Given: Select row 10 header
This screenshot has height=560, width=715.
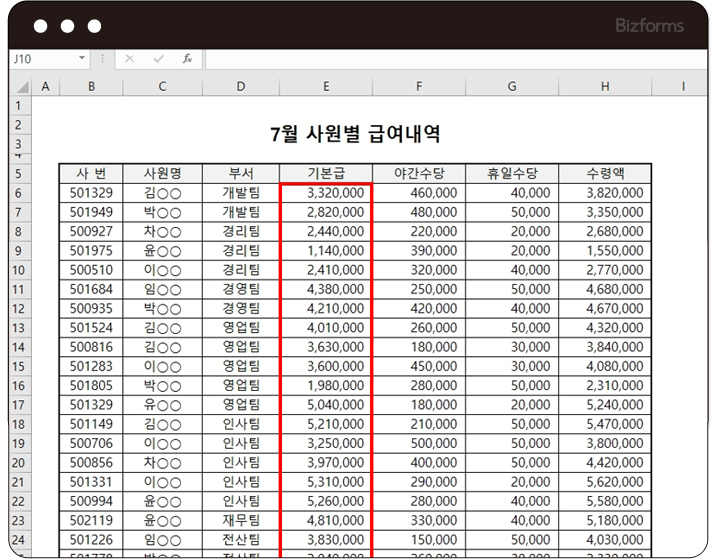Looking at the screenshot, I should tap(20, 269).
